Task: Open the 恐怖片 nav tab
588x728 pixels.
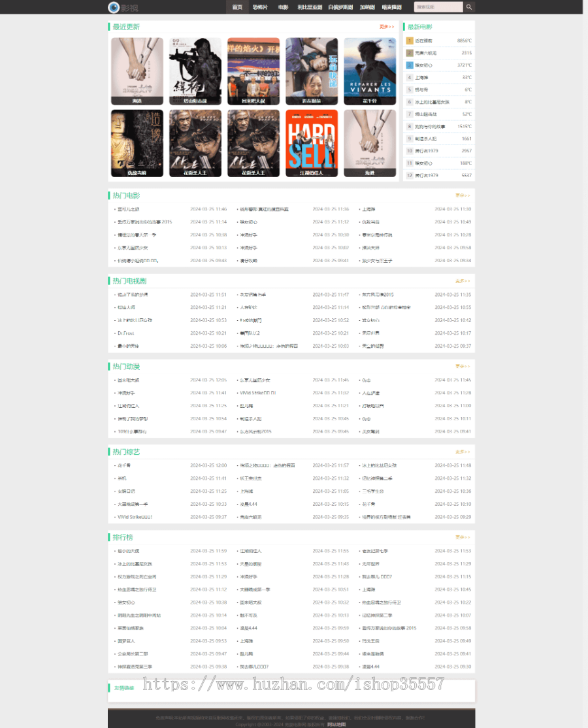Action: [260, 7]
